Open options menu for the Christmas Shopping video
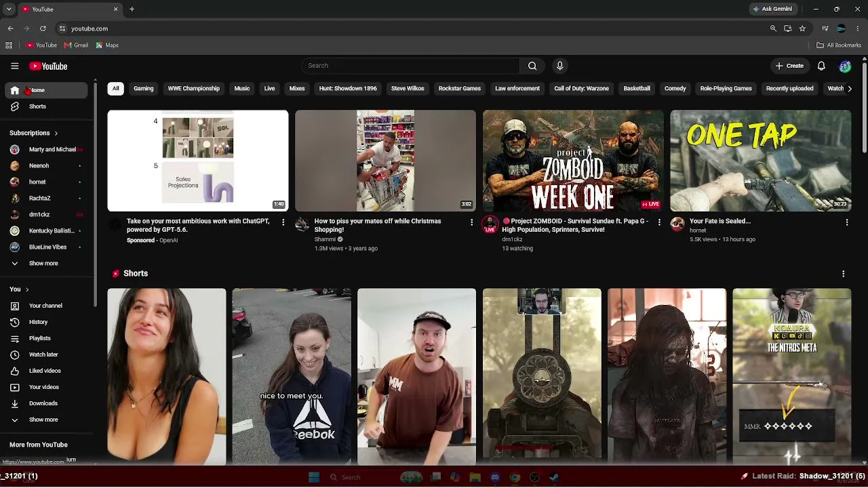Screen dimensions: 868x488 471,222
